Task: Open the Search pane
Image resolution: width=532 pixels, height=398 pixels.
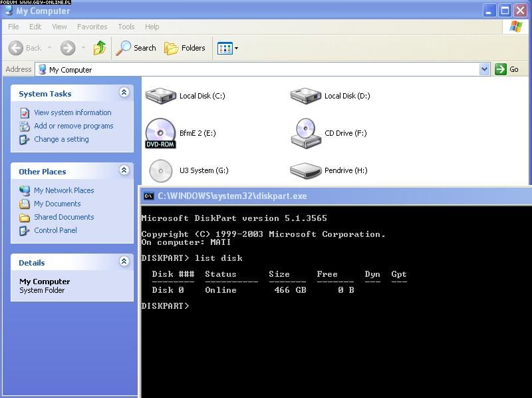Action: coord(136,48)
